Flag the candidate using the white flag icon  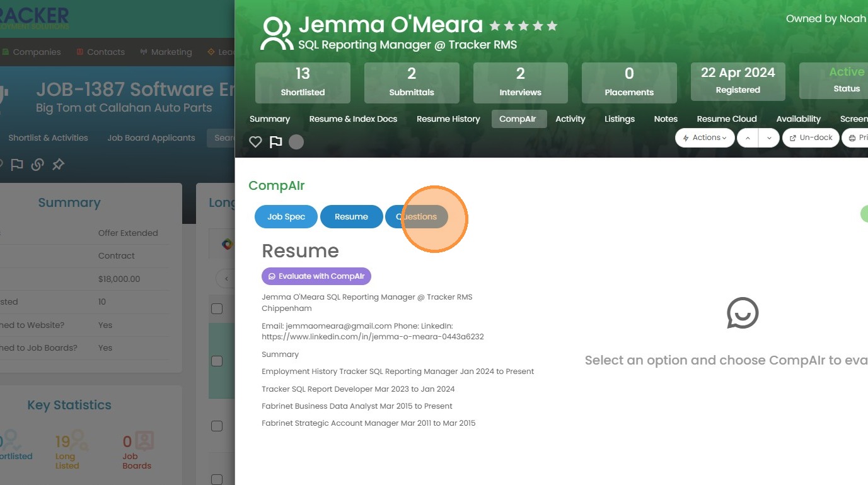(275, 142)
